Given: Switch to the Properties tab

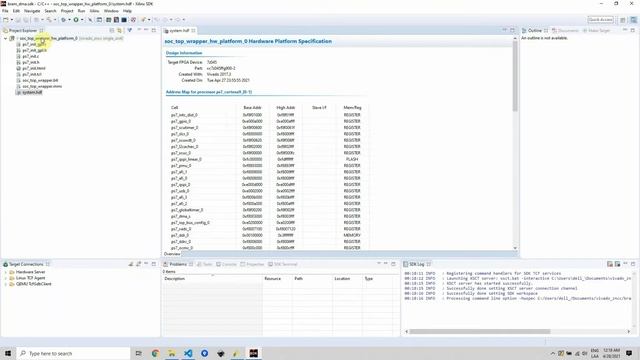Looking at the screenshot, I should click(x=253, y=264).
